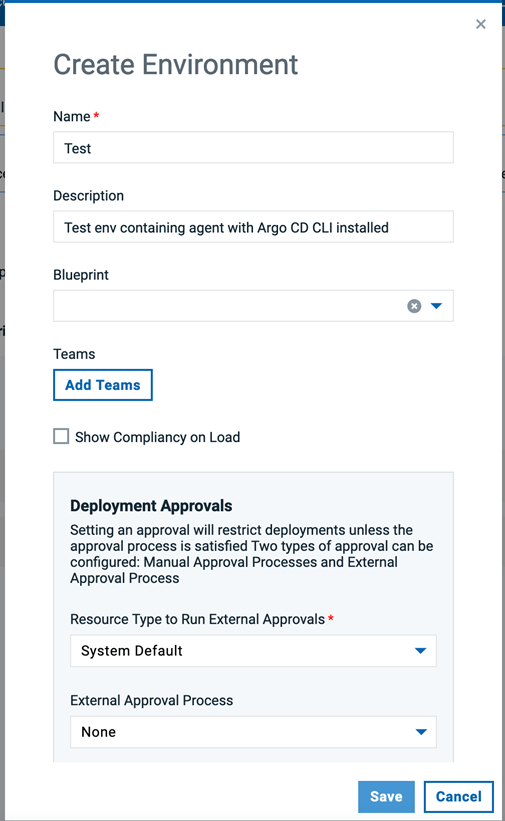Click the Show Compliancy on Load label text
The image size is (505, 821).
tap(157, 437)
